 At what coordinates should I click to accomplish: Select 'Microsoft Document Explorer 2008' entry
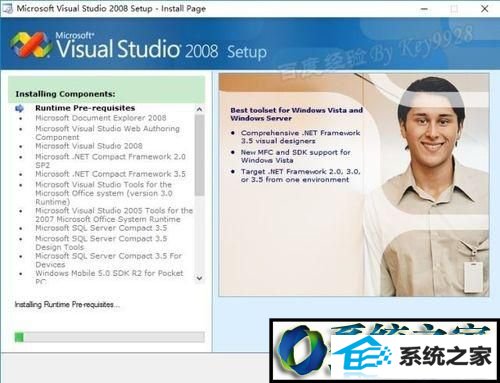point(101,118)
